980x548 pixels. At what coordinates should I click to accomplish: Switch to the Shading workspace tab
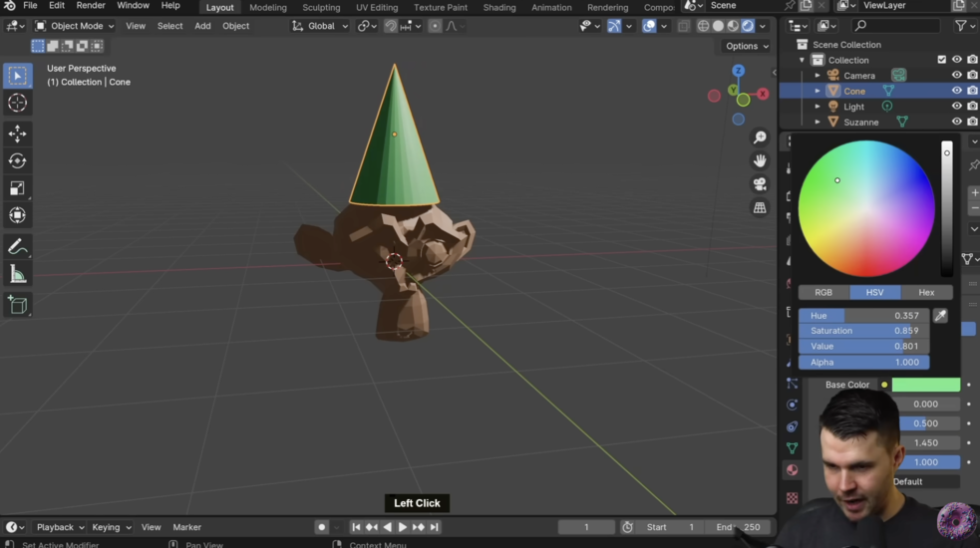[x=499, y=8]
